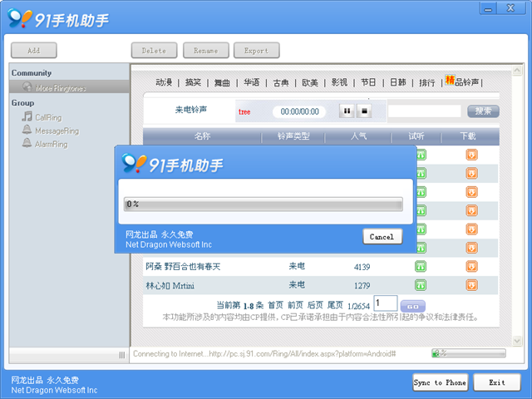Click scroll down arrow in ringtone panel
Image resolution: width=532 pixels, height=399 pixels.
coord(517,341)
